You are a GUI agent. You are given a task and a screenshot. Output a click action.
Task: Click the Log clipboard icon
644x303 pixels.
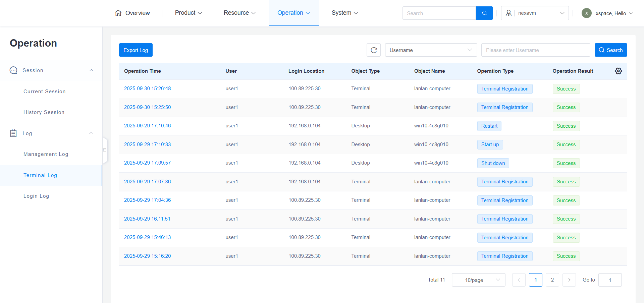click(x=13, y=133)
